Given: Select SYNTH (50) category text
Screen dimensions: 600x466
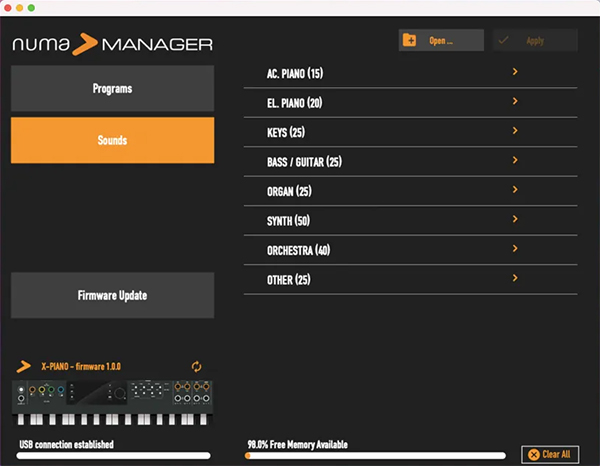Looking at the screenshot, I should 288,220.
